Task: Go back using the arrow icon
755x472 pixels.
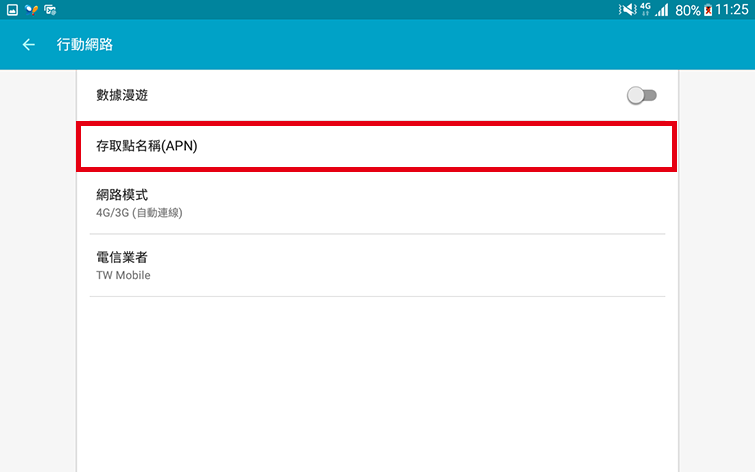Action: [x=28, y=45]
